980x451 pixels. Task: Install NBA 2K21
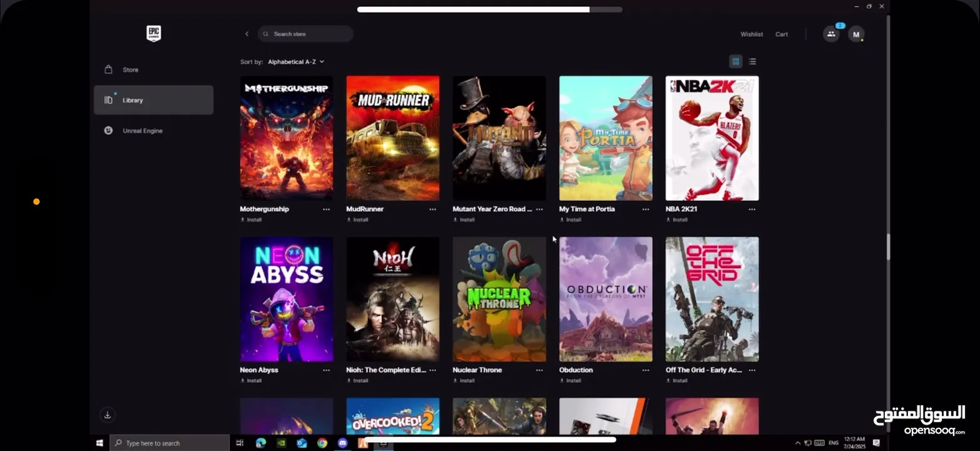676,220
